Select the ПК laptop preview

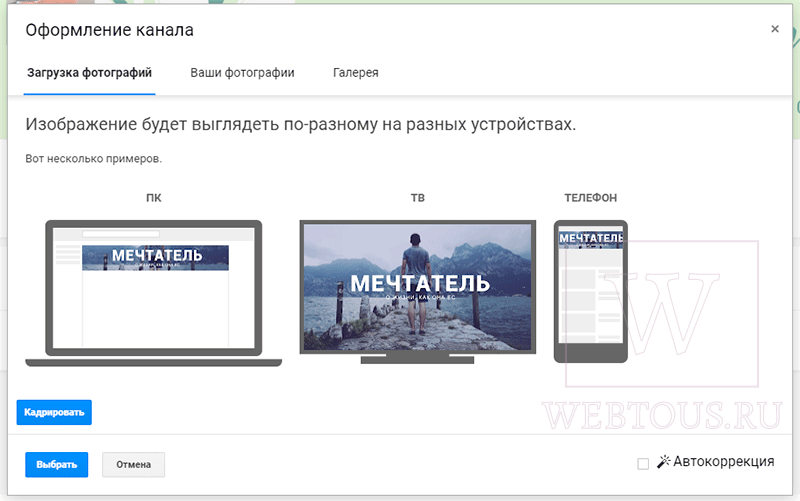(x=154, y=293)
